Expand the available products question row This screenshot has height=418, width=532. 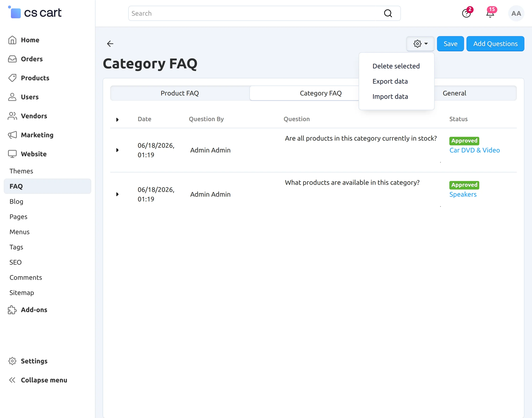coord(117,194)
